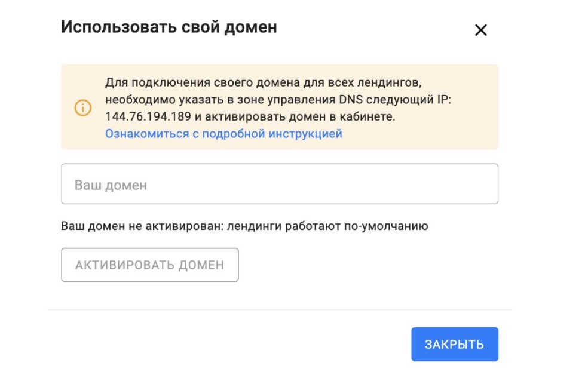Click the dialog title Использовать свой домен
Viewport: 588px width, 378px height.
(x=169, y=27)
